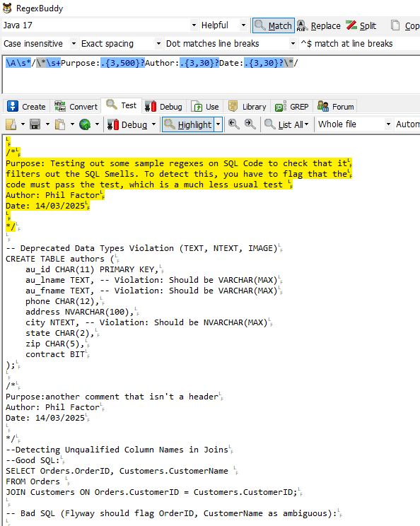The width and height of the screenshot is (420, 526).
Task: Click inside the regex input field
Action: click(x=211, y=74)
